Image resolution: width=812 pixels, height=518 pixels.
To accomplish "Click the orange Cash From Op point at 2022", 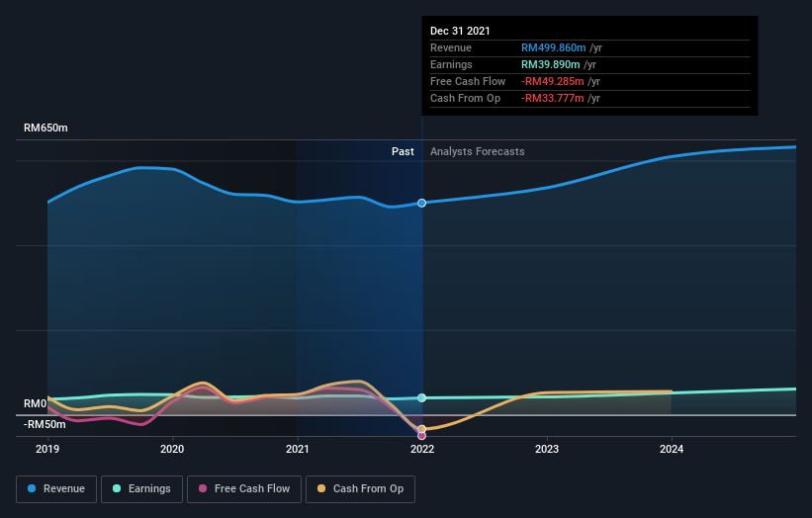I will (x=422, y=429).
